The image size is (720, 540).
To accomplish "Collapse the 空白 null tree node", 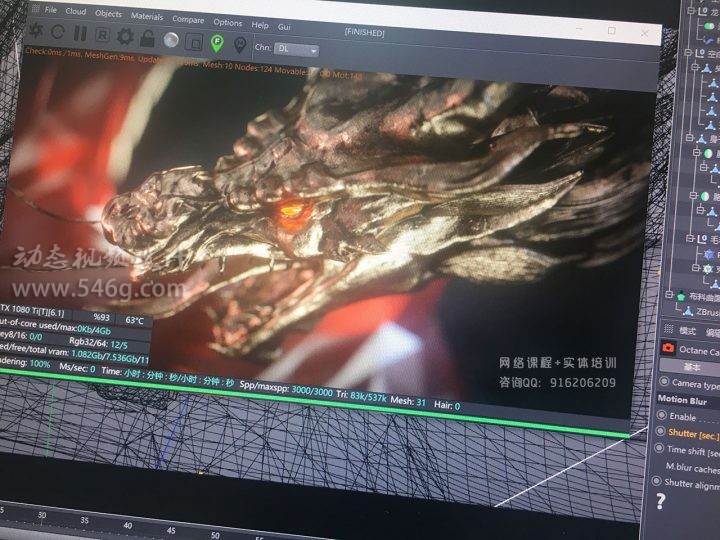I will click(688, 53).
